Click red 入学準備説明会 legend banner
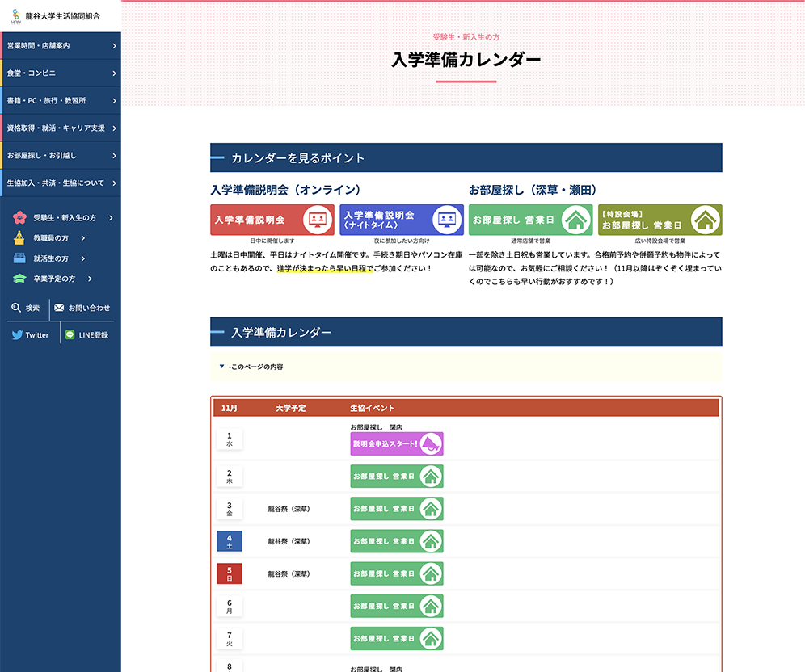The width and height of the screenshot is (805, 672). coord(272,220)
